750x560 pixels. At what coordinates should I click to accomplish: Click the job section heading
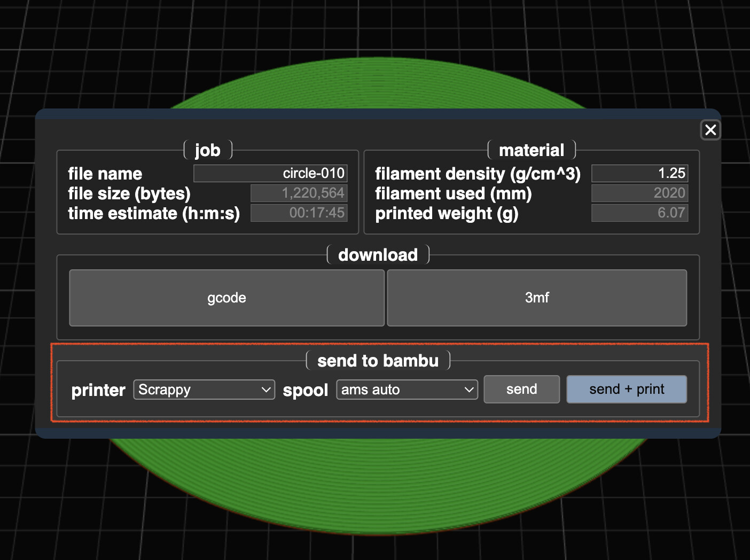(207, 150)
